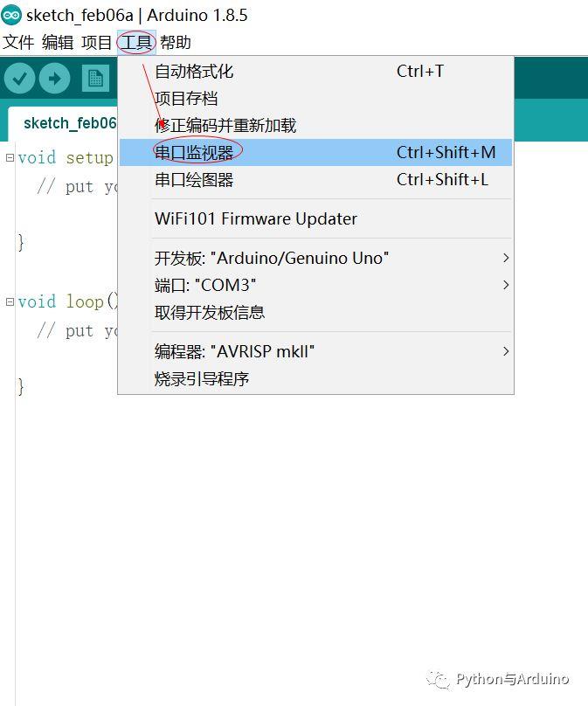Image resolution: width=588 pixels, height=706 pixels.
Task: Click the closing brace after loop function
Action: pyautogui.click(x=21, y=387)
